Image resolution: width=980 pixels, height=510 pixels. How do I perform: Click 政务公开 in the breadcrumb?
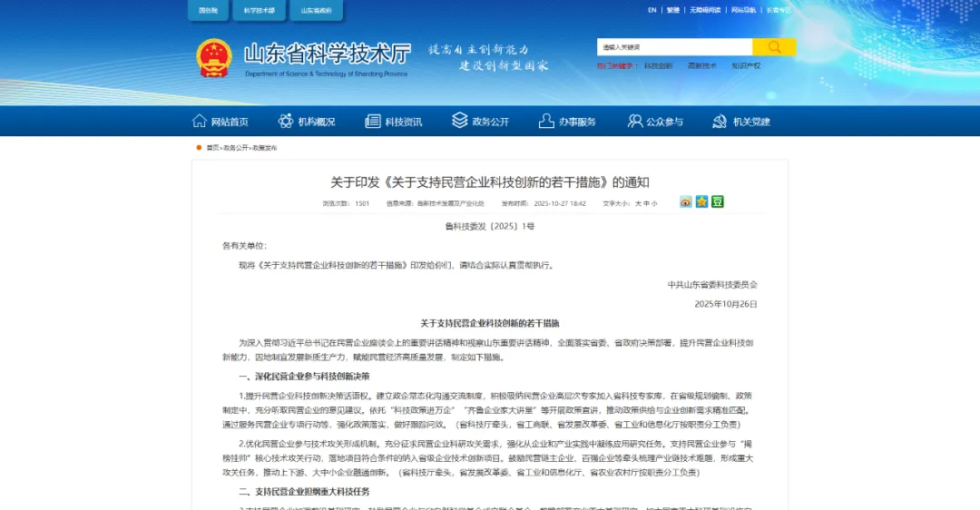pos(236,148)
